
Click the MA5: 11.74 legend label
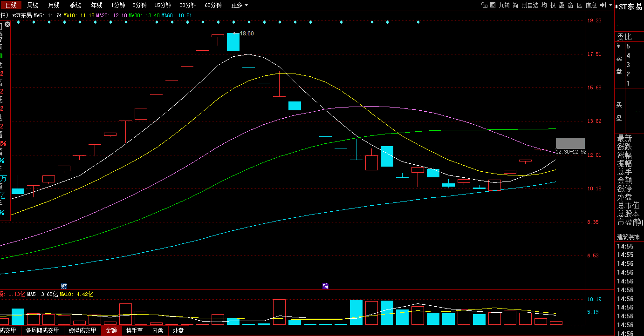(x=48, y=15)
